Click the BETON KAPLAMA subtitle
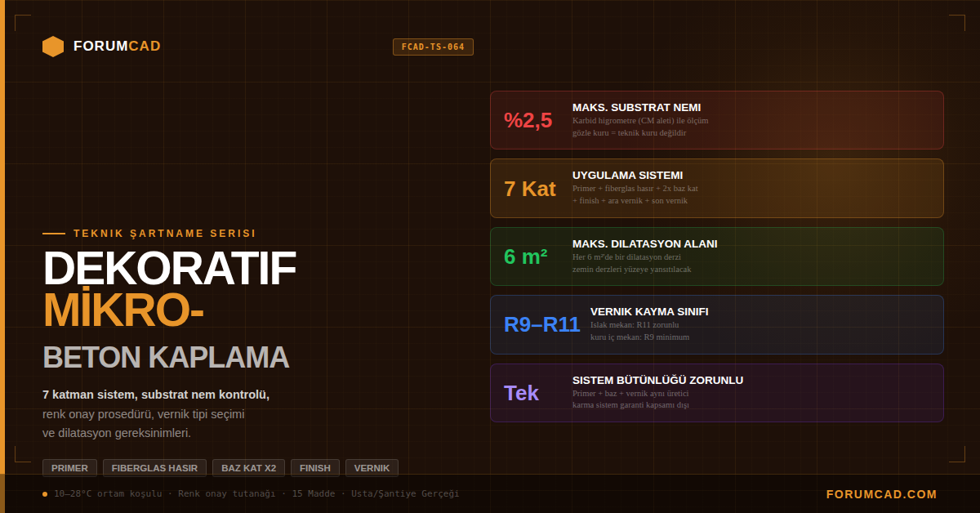This screenshot has width=980, height=513. 166,358
